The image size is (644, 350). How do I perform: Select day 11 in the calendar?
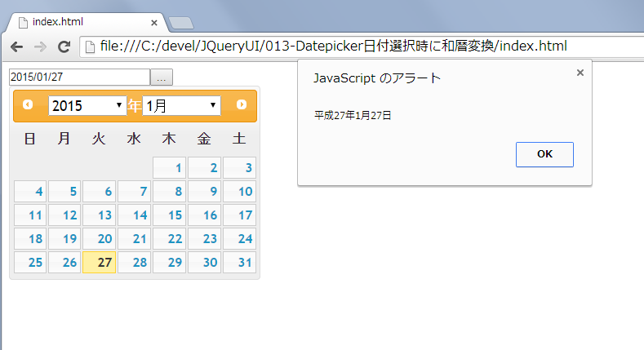[30, 215]
